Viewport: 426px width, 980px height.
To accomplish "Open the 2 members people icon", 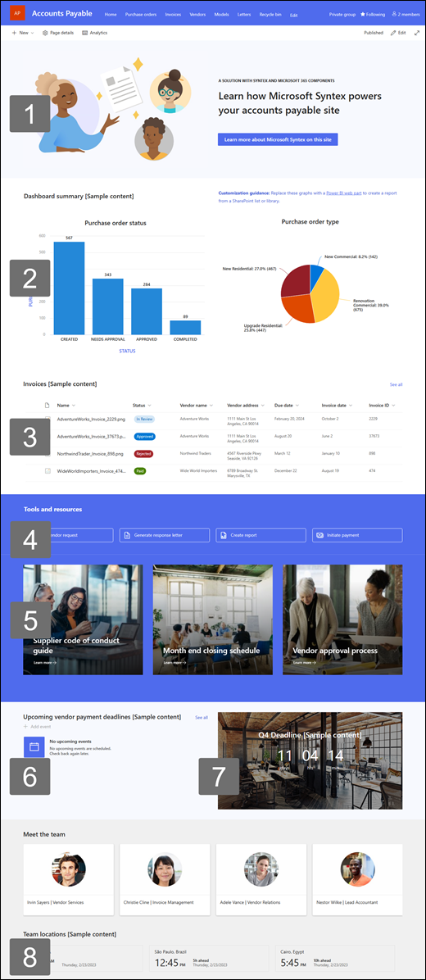I will 394,14.
